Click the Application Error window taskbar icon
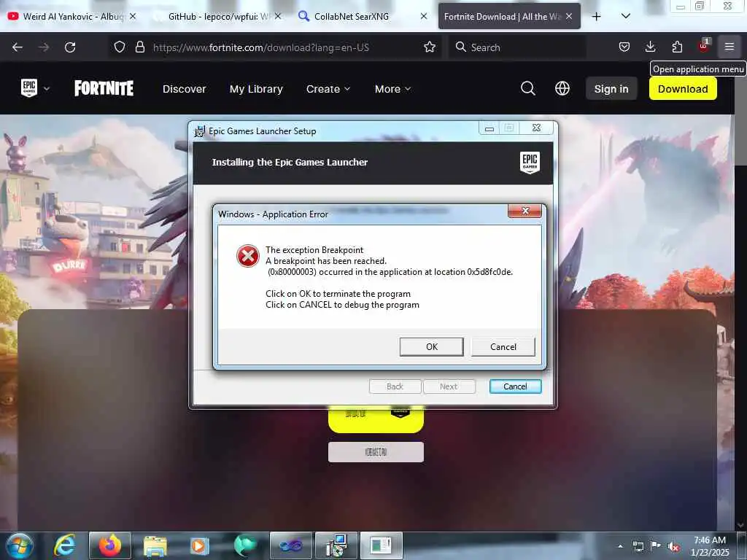Viewport: 747px width, 560px height. [381, 545]
